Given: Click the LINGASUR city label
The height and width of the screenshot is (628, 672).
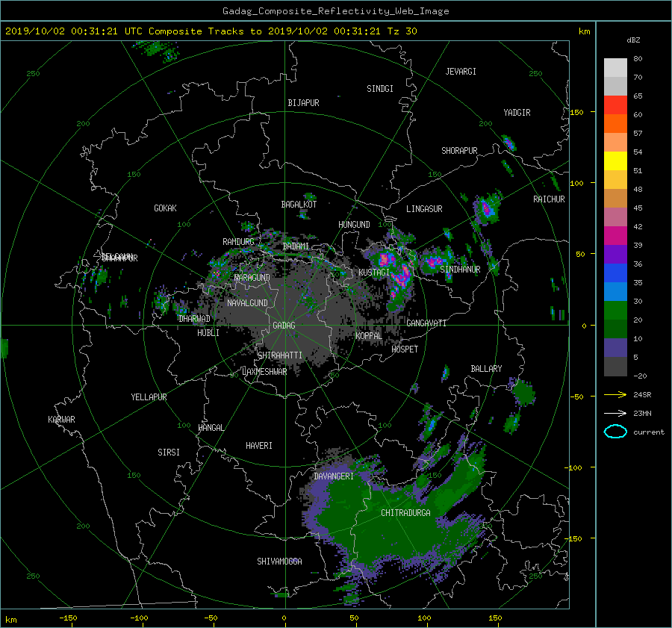Looking at the screenshot, I should (424, 209).
